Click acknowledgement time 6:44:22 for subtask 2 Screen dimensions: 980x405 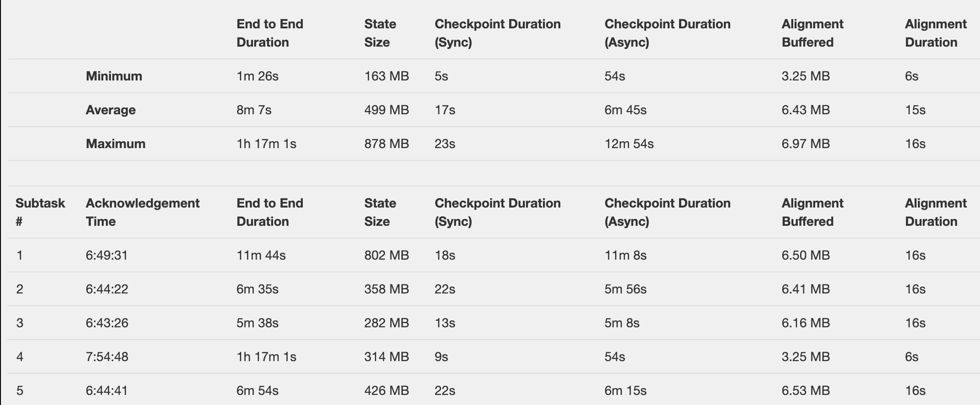point(107,289)
